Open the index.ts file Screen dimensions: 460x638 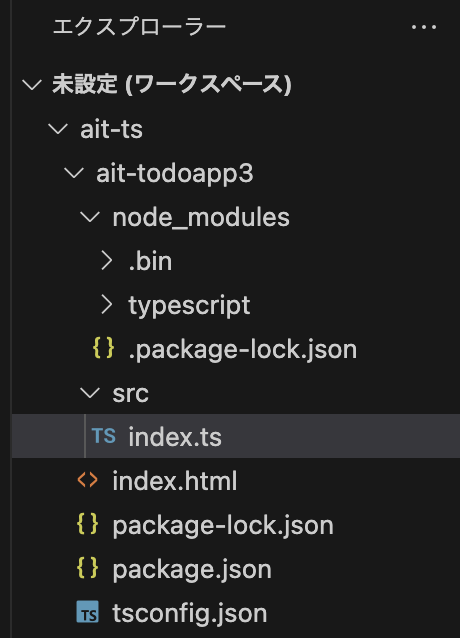pos(175,437)
